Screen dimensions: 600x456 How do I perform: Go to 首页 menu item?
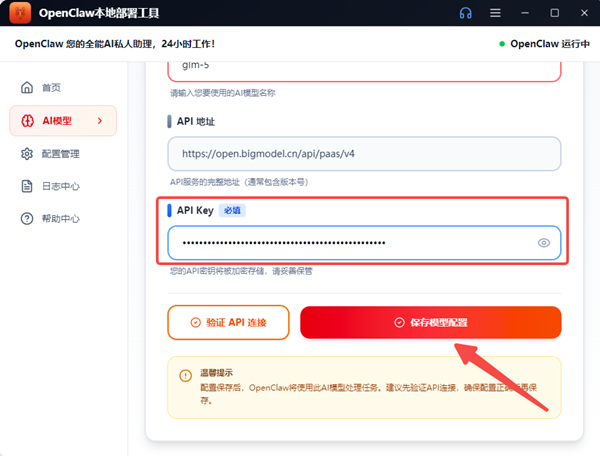pyautogui.click(x=52, y=88)
